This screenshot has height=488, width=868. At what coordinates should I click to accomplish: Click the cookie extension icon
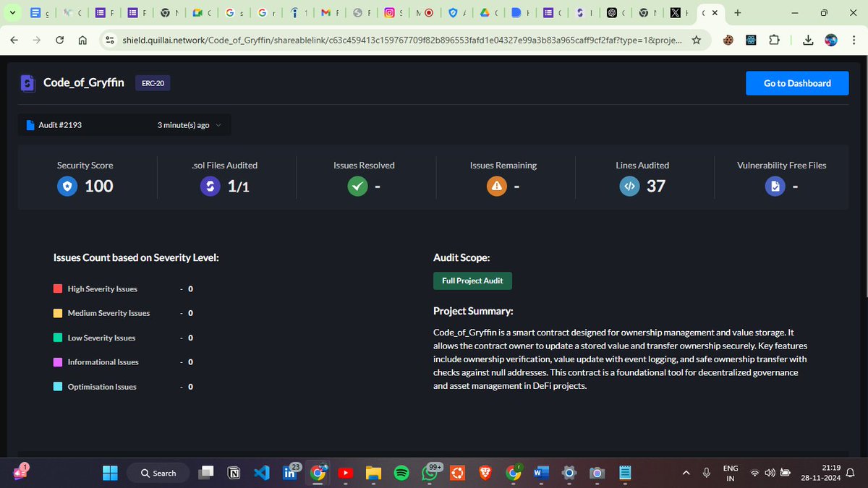[727, 40]
